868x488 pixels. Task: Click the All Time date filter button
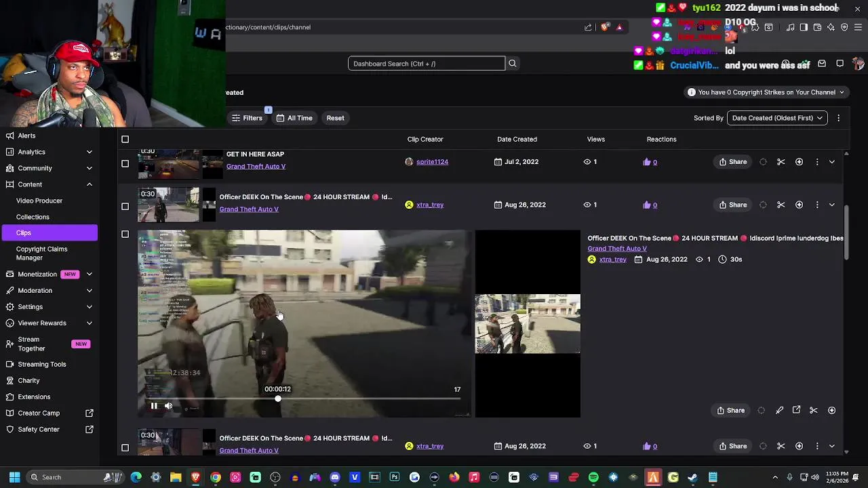pos(294,118)
